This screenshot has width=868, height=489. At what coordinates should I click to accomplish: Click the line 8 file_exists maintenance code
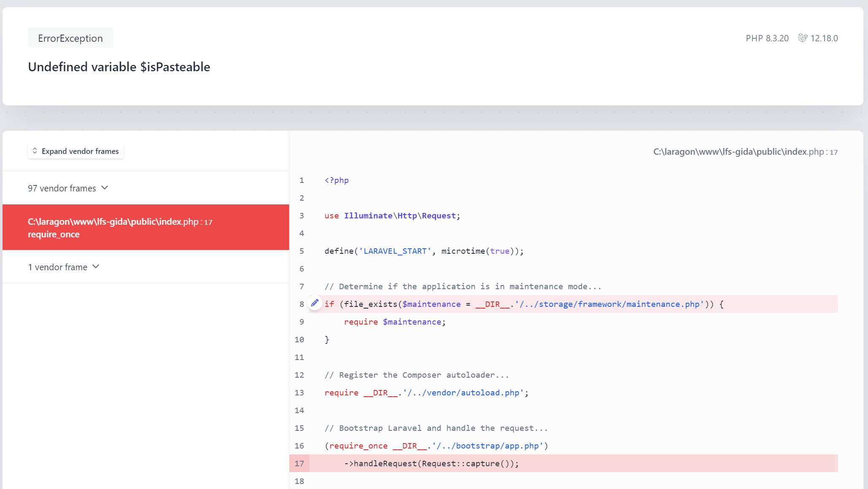pyautogui.click(x=523, y=304)
